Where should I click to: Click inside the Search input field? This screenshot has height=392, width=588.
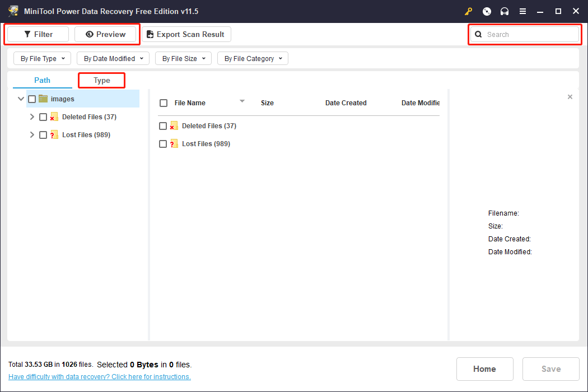click(526, 34)
